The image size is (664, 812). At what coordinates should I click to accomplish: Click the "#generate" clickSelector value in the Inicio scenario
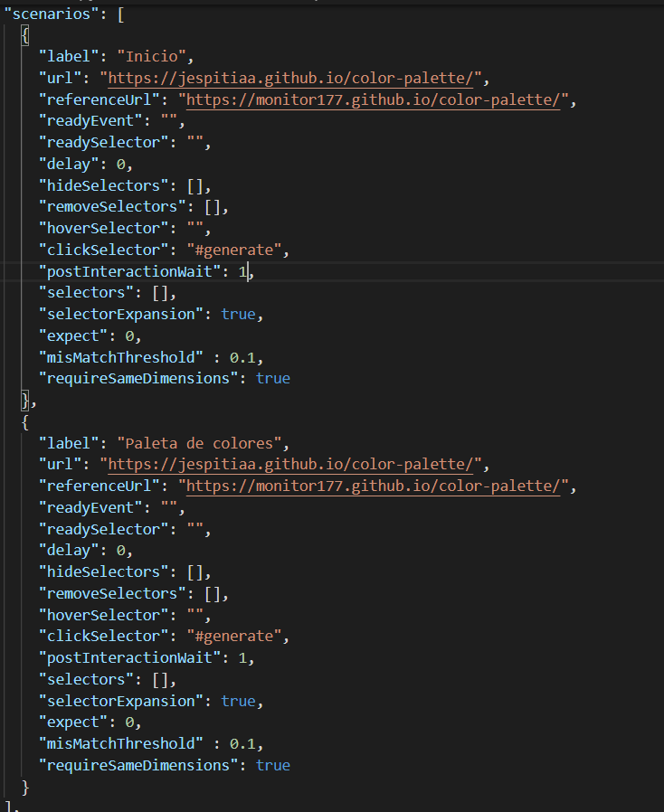pyautogui.click(x=234, y=250)
